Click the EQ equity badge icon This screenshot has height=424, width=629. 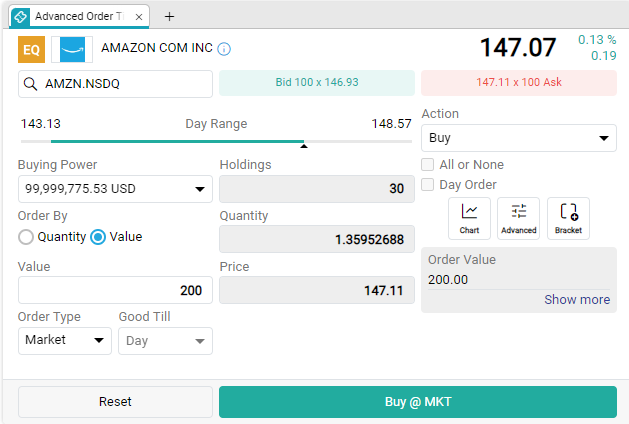coord(31,49)
